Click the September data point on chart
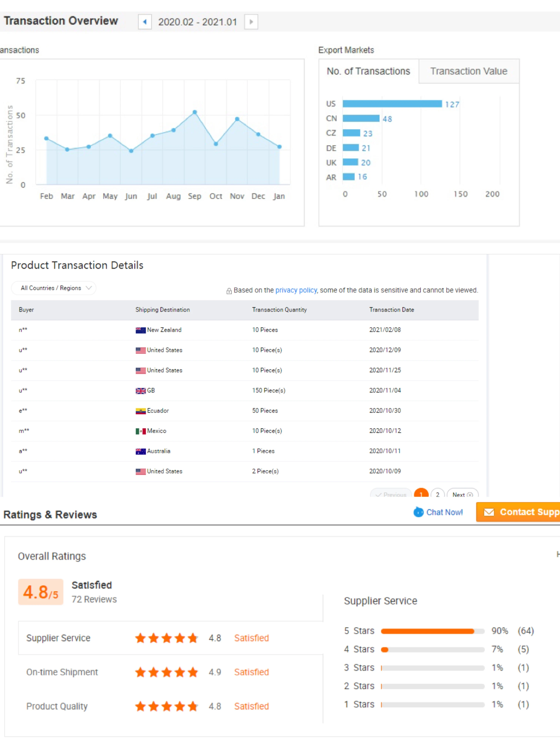 pos(195,112)
